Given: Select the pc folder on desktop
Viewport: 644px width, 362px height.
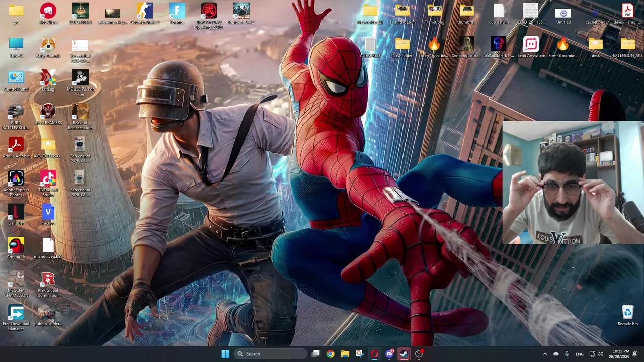Looking at the screenshot, I should click(x=16, y=14).
